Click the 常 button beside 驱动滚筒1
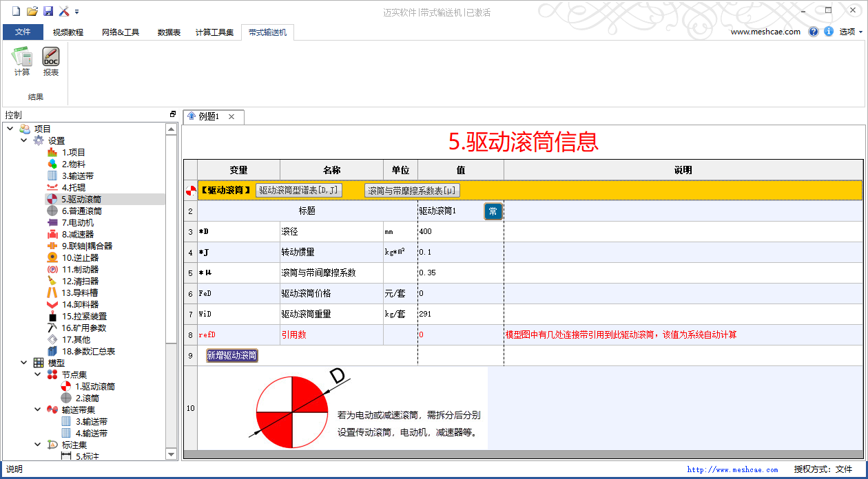Image resolution: width=868 pixels, height=479 pixels. [x=493, y=211]
